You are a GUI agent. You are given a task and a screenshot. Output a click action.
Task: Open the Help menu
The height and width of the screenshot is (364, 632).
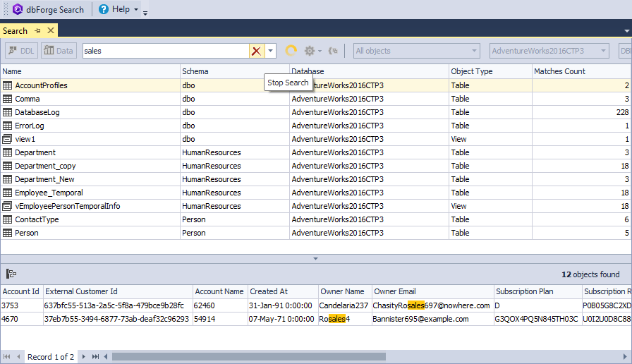pos(116,9)
